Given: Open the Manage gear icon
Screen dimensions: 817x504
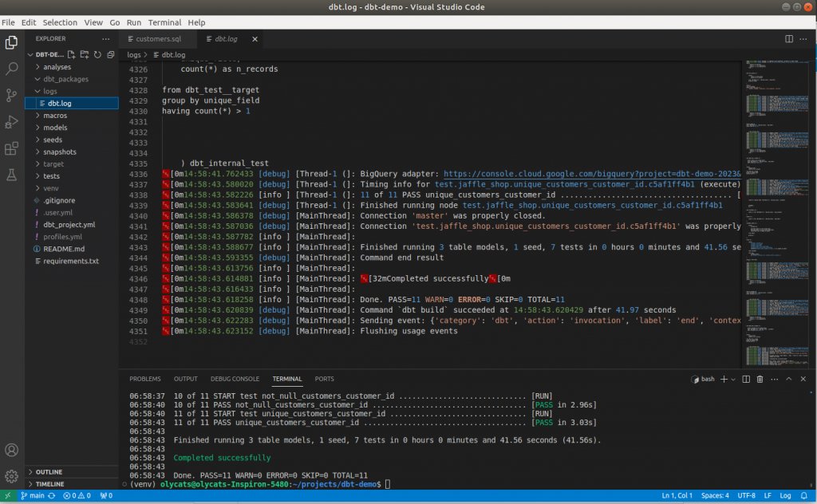Looking at the screenshot, I should 11,476.
